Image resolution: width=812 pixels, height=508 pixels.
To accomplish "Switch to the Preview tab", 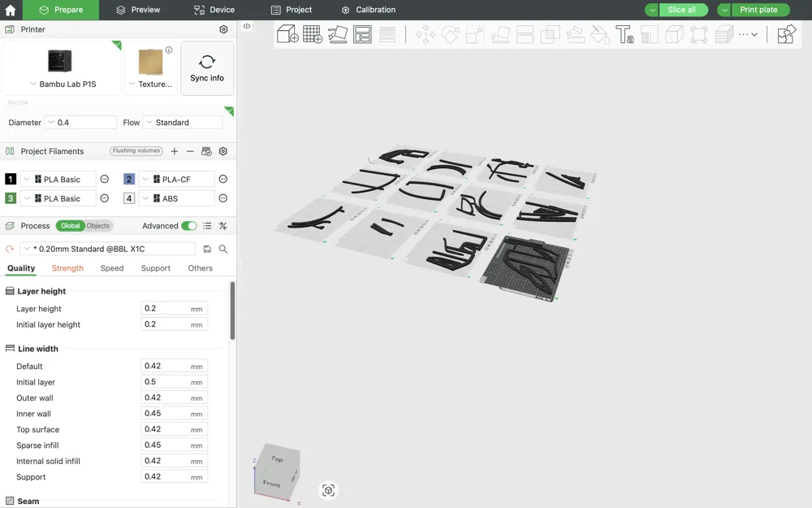I will [x=138, y=10].
